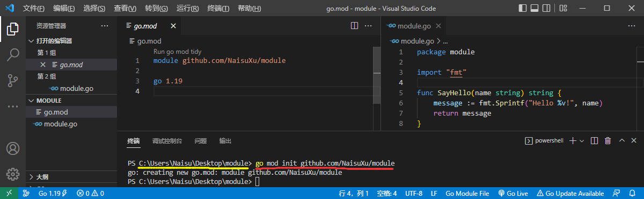Change end of line sequence LF
The image size is (644, 199).
(434, 193)
